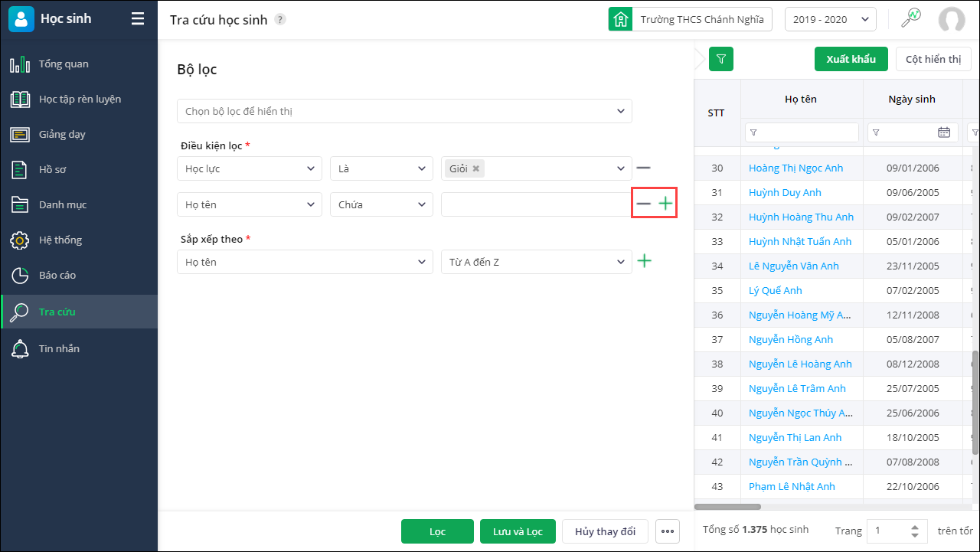
Task: Open the user avatar in the top-right corner
Action: tap(952, 20)
